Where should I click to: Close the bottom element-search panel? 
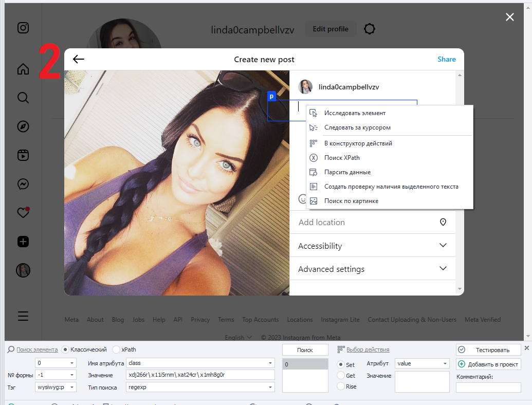coord(526,348)
